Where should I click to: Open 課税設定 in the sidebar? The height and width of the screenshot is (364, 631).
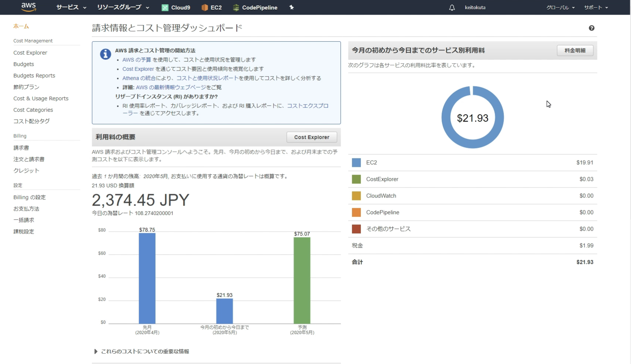[24, 231]
